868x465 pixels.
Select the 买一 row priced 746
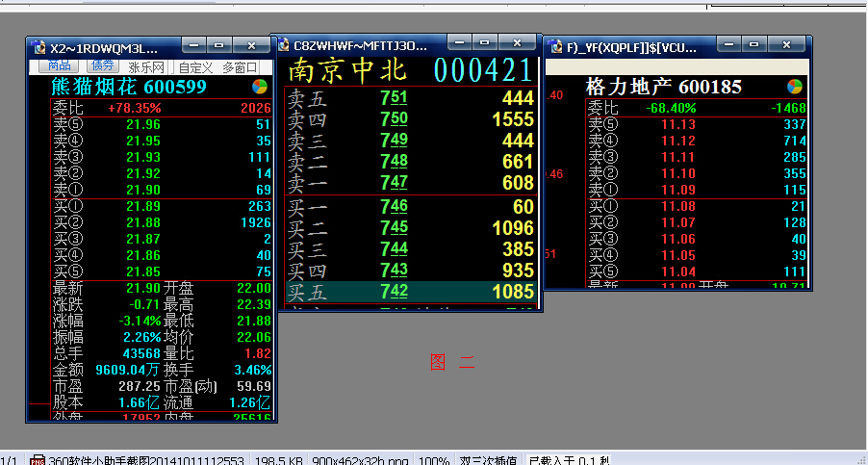pos(410,207)
